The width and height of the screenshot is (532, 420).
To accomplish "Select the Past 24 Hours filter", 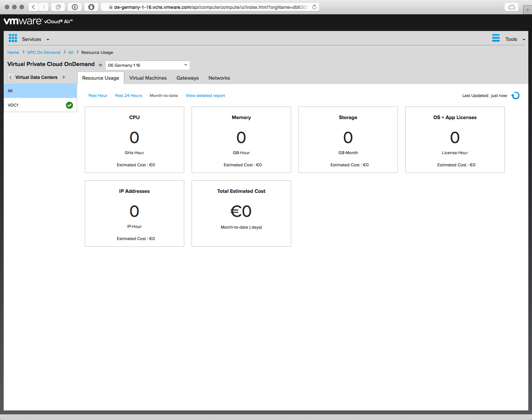I will [x=128, y=96].
